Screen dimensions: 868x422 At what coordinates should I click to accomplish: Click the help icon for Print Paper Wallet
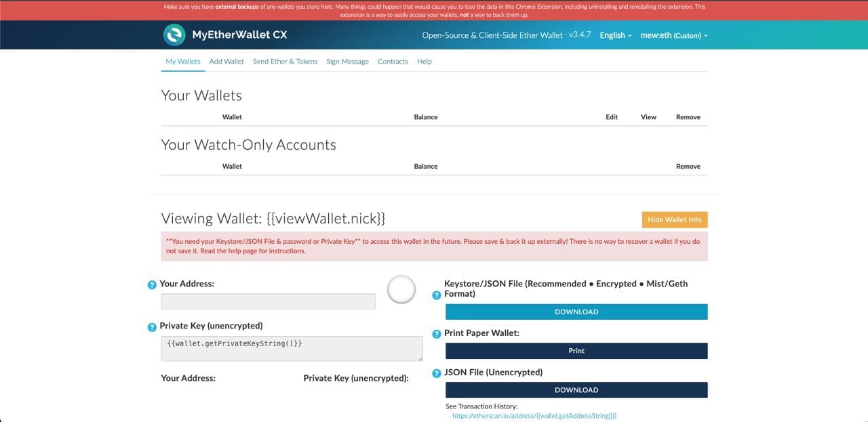435,334
